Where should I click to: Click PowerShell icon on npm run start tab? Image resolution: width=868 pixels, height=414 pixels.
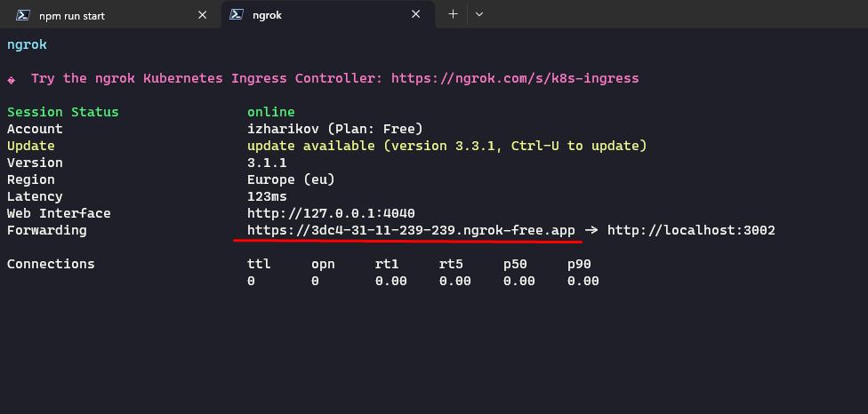(23, 15)
